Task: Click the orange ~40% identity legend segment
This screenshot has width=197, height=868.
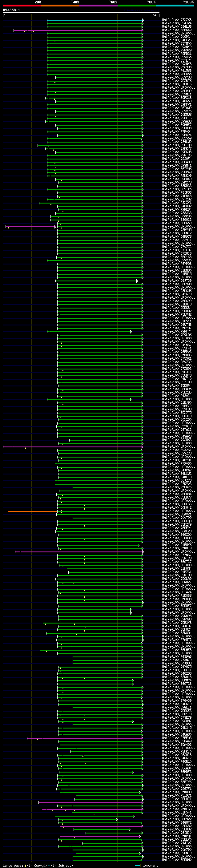Action: pyautogui.click(x=60, y=6)
